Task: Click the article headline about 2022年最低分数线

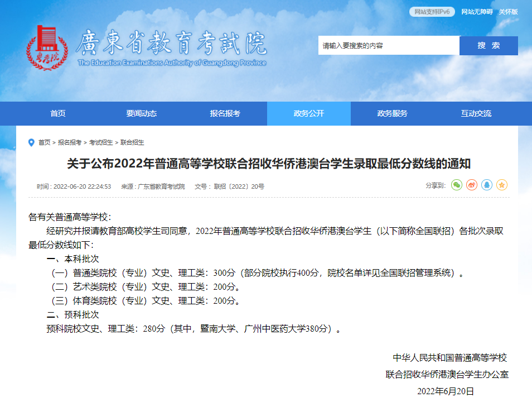Action: point(269,164)
